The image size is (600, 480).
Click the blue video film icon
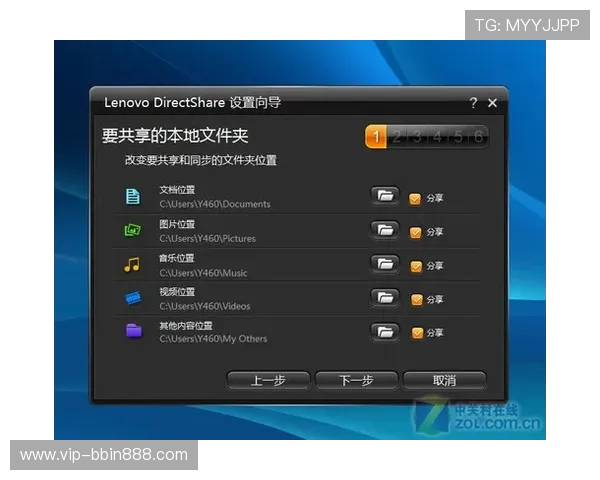(133, 298)
